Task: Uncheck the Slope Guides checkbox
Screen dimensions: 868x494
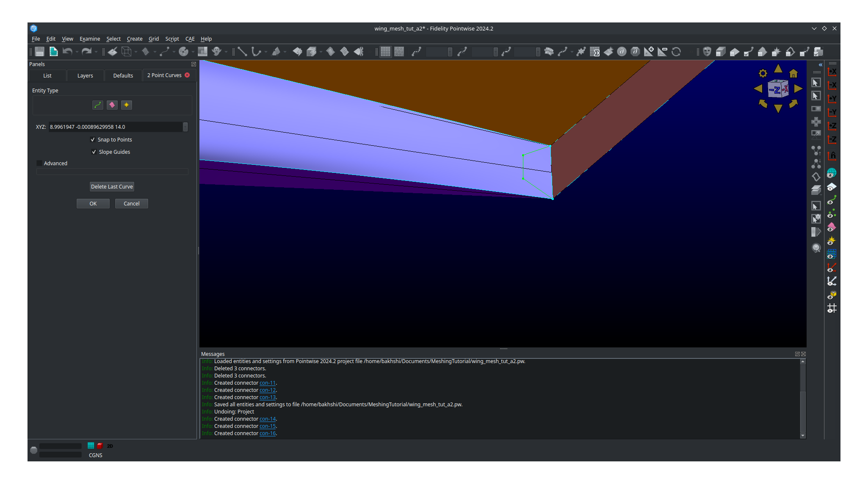Action: [x=94, y=152]
